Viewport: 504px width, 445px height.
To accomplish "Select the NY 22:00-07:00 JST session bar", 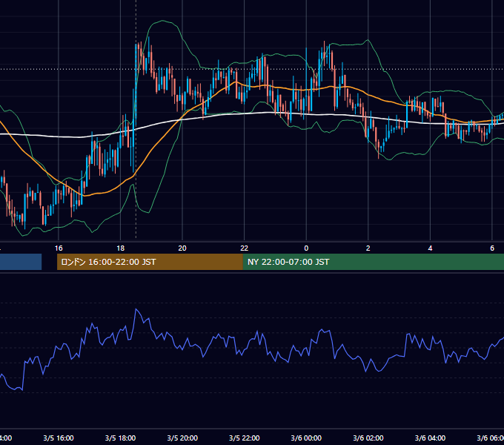I will (x=373, y=262).
